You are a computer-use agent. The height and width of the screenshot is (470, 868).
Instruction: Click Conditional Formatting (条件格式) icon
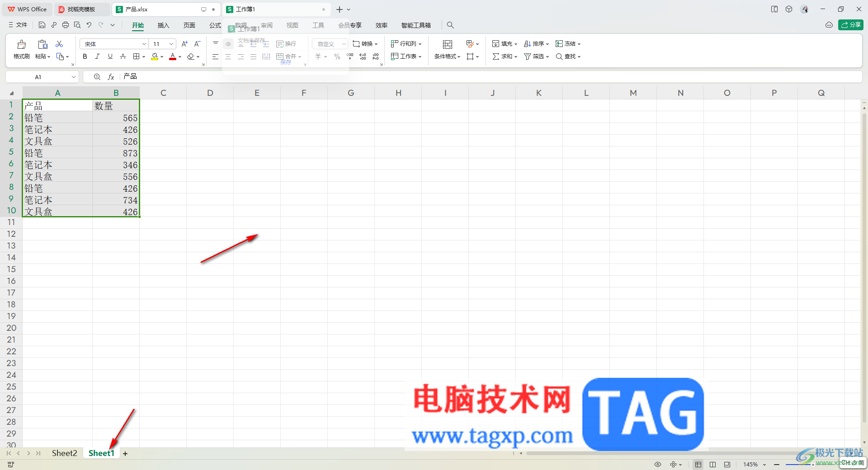point(448,44)
